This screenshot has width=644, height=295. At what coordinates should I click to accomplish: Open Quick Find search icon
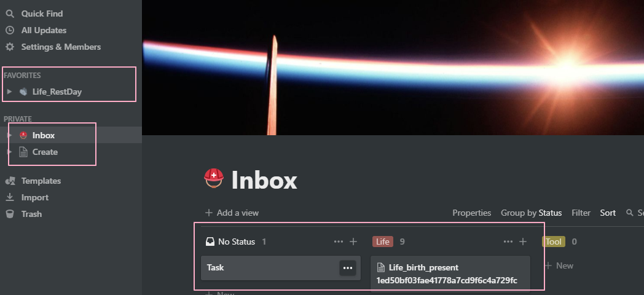pos(10,14)
